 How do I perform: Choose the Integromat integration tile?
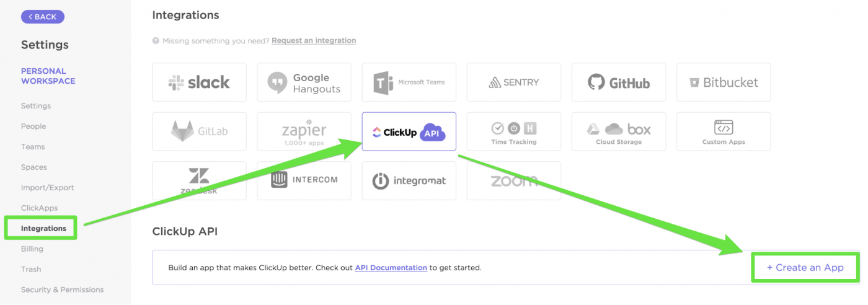(409, 180)
